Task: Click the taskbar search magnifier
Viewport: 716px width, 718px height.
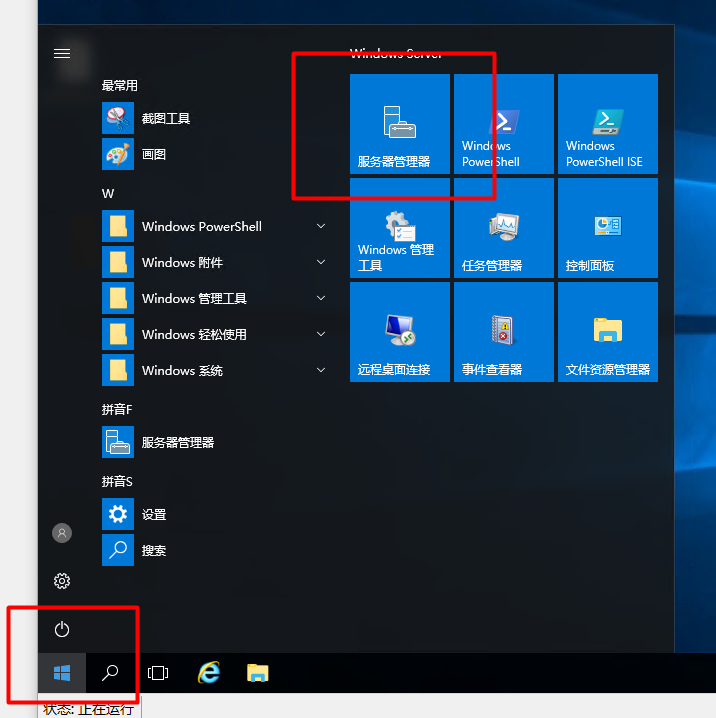Action: point(110,673)
